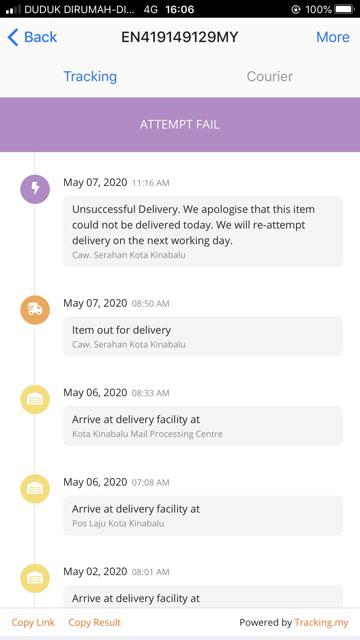This screenshot has height=640, width=360.
Task: Tap the Unsuccessful Delivery message card
Action: pos(203,231)
